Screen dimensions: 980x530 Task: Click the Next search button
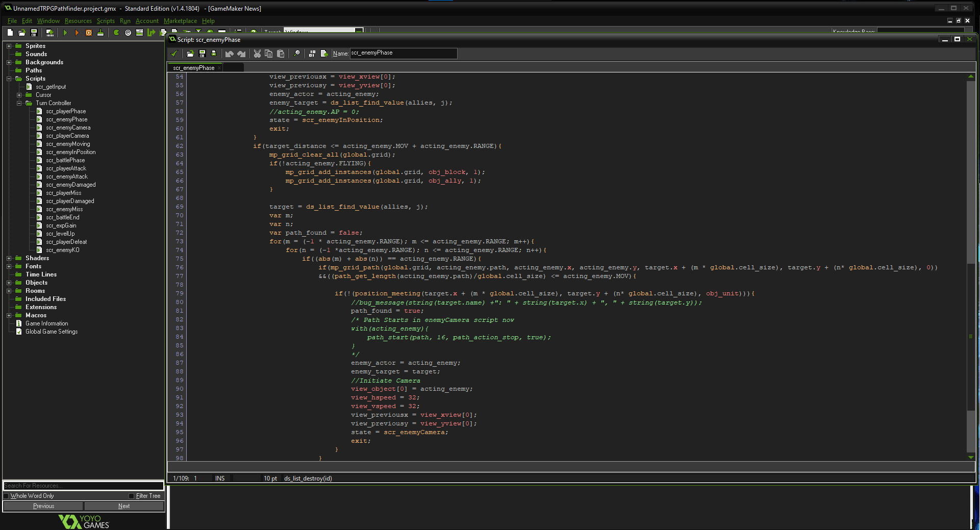(x=124, y=506)
